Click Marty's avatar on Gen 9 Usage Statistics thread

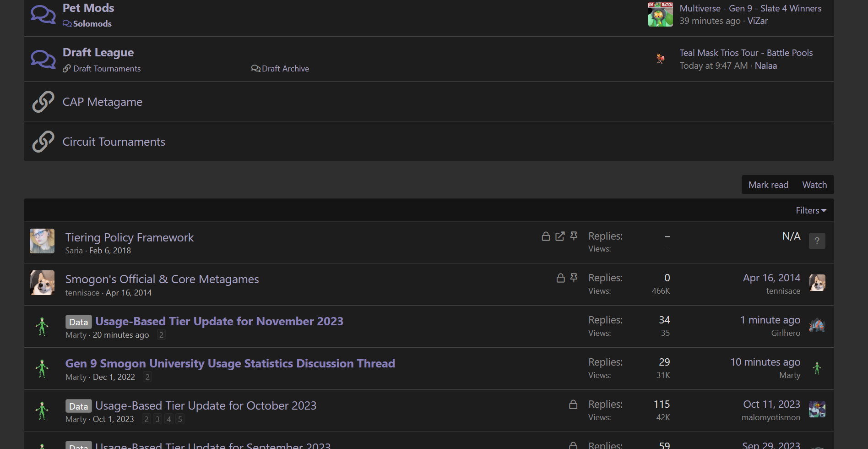42,368
